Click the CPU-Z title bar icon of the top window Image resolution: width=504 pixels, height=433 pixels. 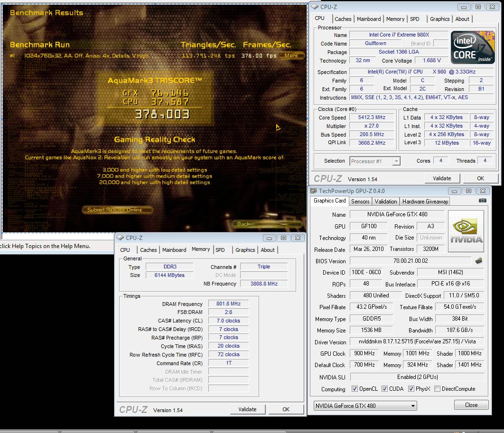(315, 7)
